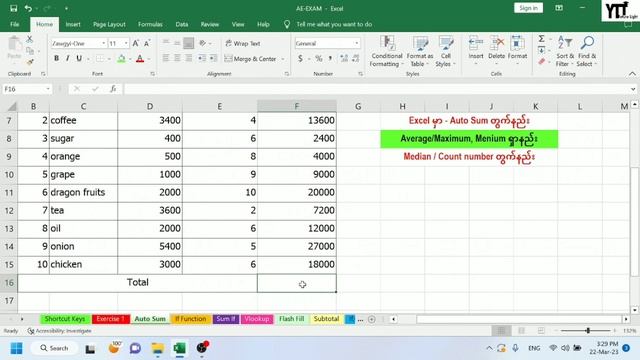
Task: Click the Increase Font Size icon
Action: [136, 43]
